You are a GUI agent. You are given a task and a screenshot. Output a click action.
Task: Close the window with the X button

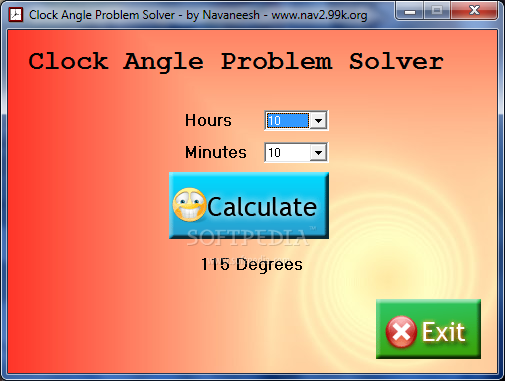click(474, 11)
